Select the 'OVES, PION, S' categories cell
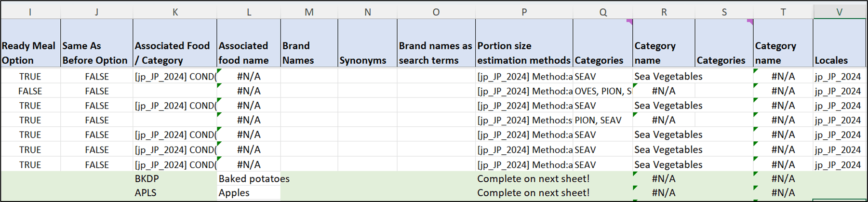The image size is (868, 202). point(603,91)
